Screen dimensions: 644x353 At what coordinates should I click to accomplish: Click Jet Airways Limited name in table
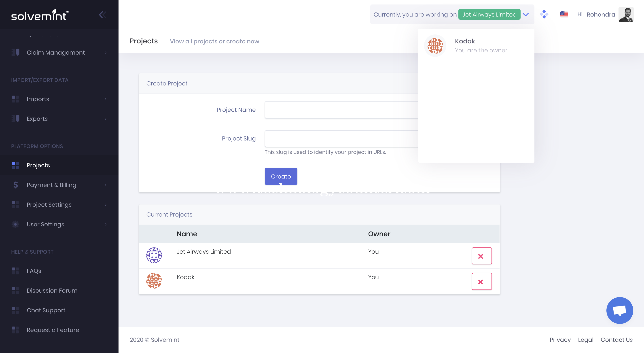pyautogui.click(x=203, y=252)
